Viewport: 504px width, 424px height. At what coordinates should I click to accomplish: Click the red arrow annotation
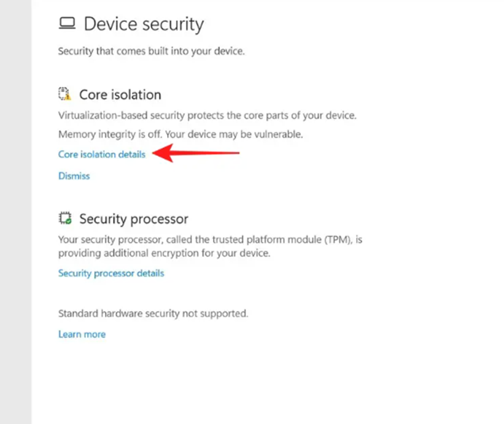[x=195, y=153]
